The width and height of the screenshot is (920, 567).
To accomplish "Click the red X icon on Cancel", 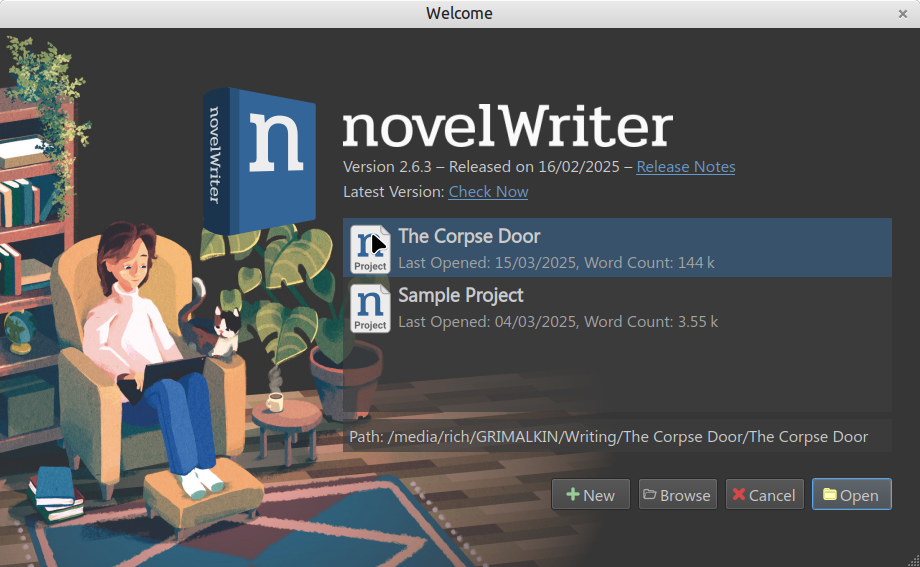I will [x=738, y=495].
